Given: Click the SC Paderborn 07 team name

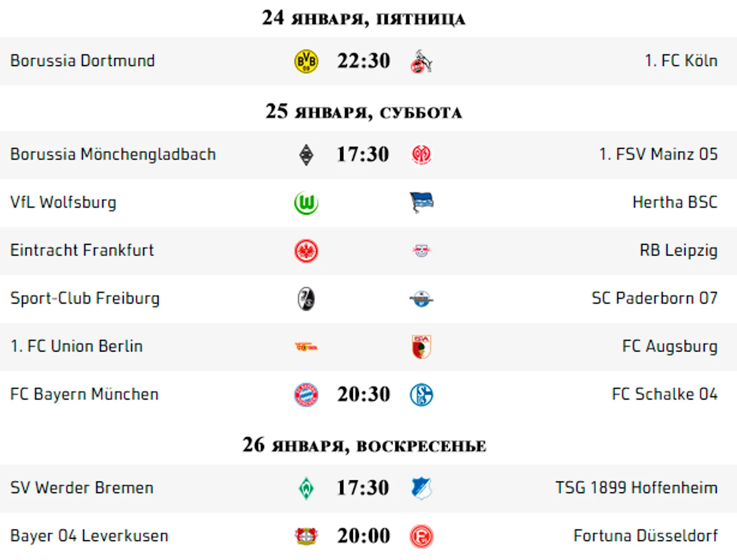Looking at the screenshot, I should 654,298.
